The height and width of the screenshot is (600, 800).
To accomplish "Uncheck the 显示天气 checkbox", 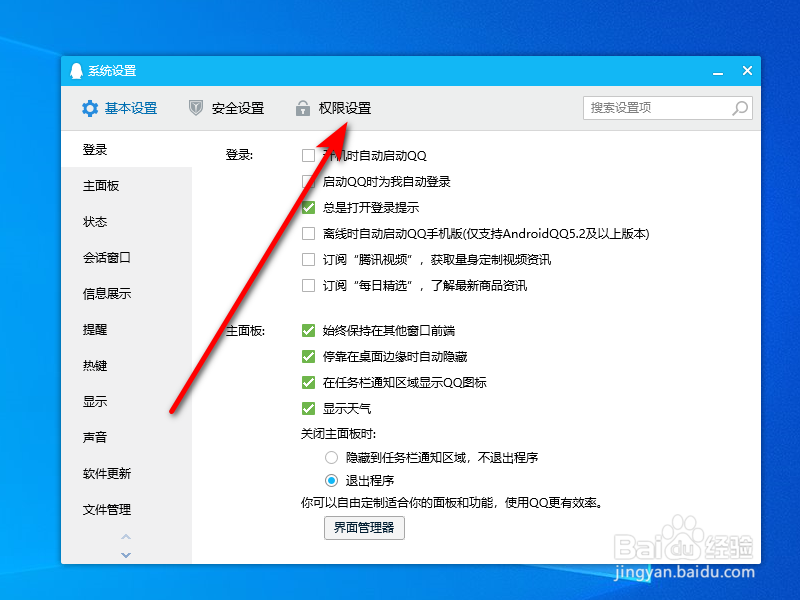I will click(x=308, y=409).
